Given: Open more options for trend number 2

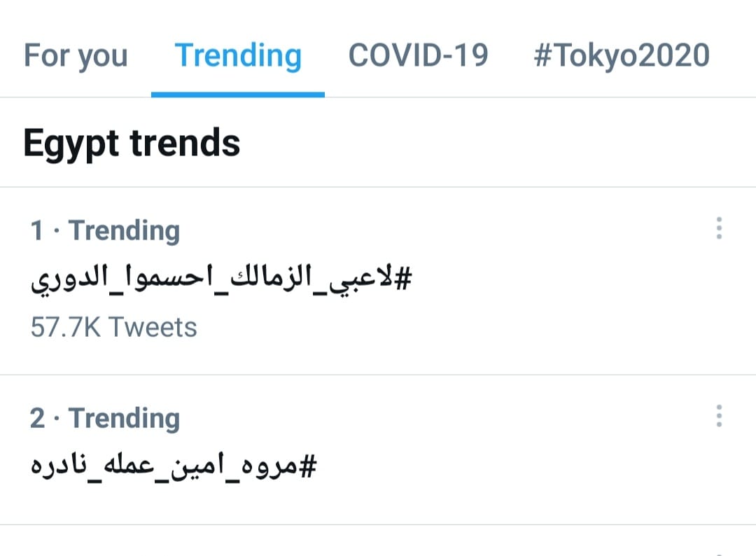Looking at the screenshot, I should click(718, 416).
